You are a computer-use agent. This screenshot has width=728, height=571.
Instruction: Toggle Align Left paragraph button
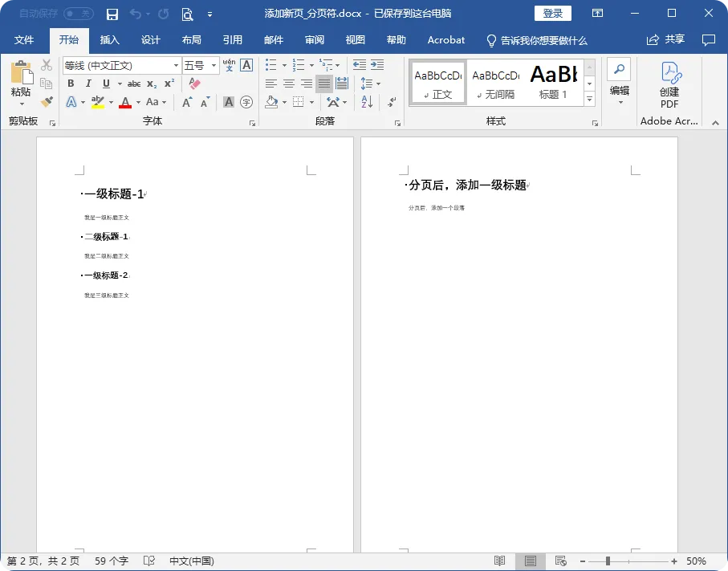coord(271,84)
